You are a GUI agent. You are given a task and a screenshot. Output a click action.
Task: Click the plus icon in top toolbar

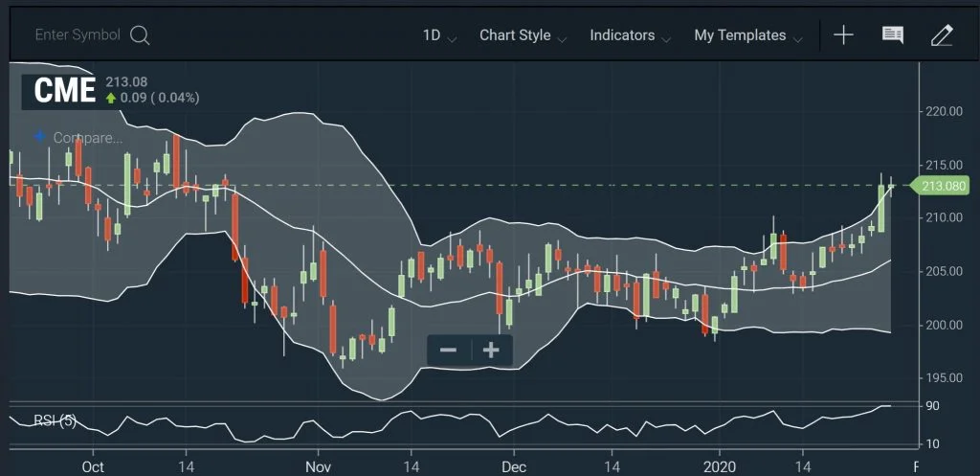[x=843, y=35]
